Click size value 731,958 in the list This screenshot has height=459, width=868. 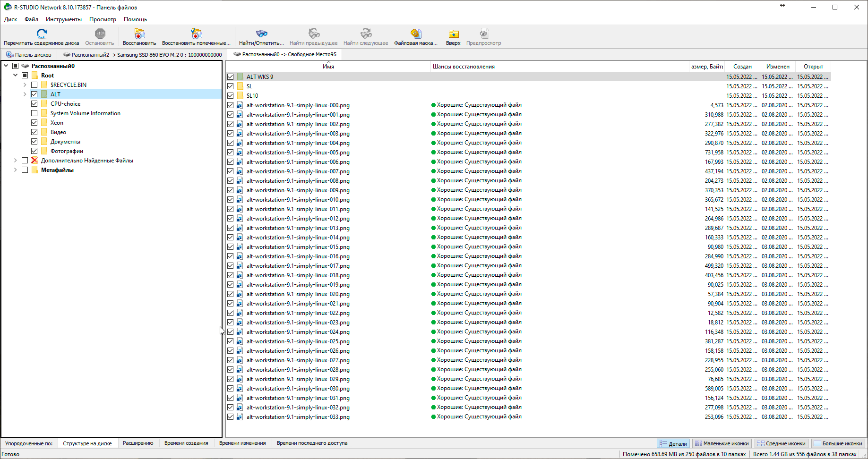pos(714,153)
